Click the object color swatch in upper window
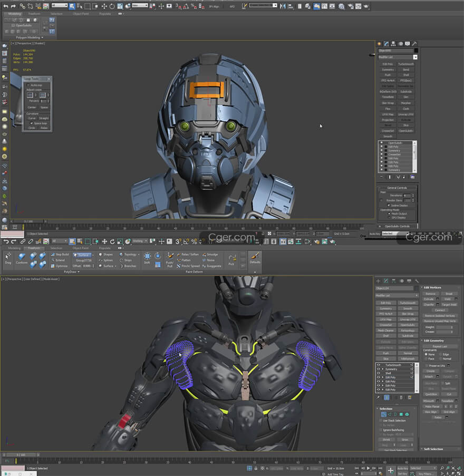The height and width of the screenshot is (476, 464). tap(416, 51)
